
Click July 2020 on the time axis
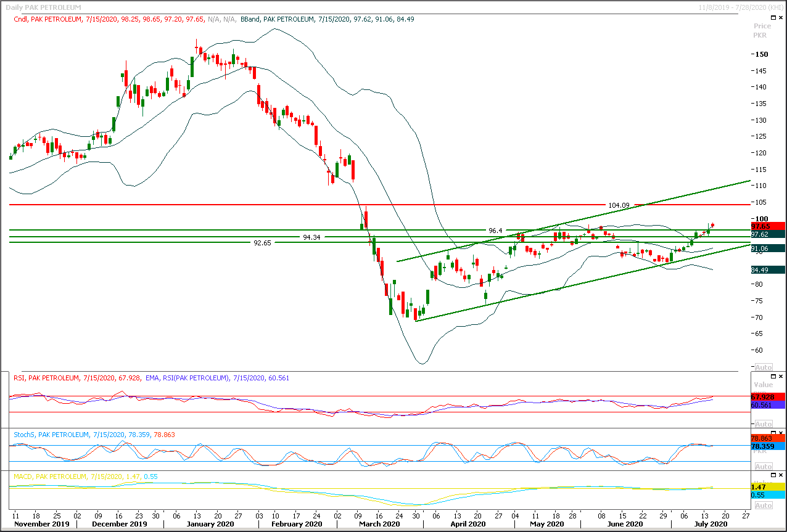711,524
